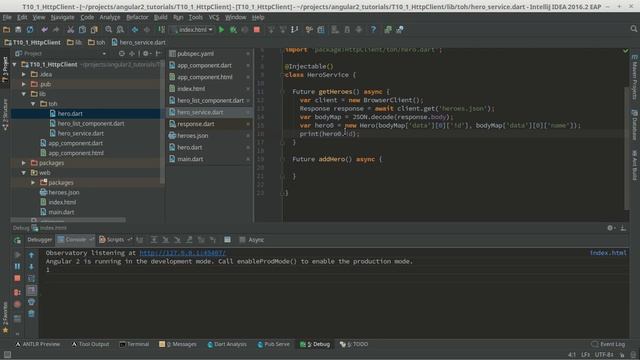Open Maven Projects side panel
Screen dimensions: 640x360
pyautogui.click(x=634, y=77)
